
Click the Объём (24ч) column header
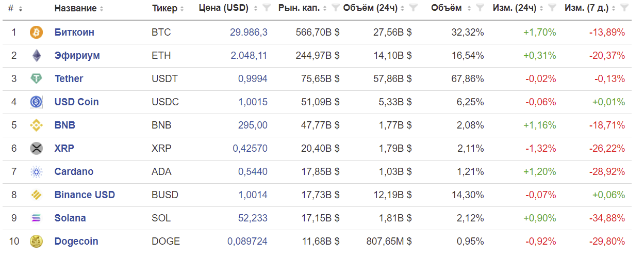click(370, 9)
